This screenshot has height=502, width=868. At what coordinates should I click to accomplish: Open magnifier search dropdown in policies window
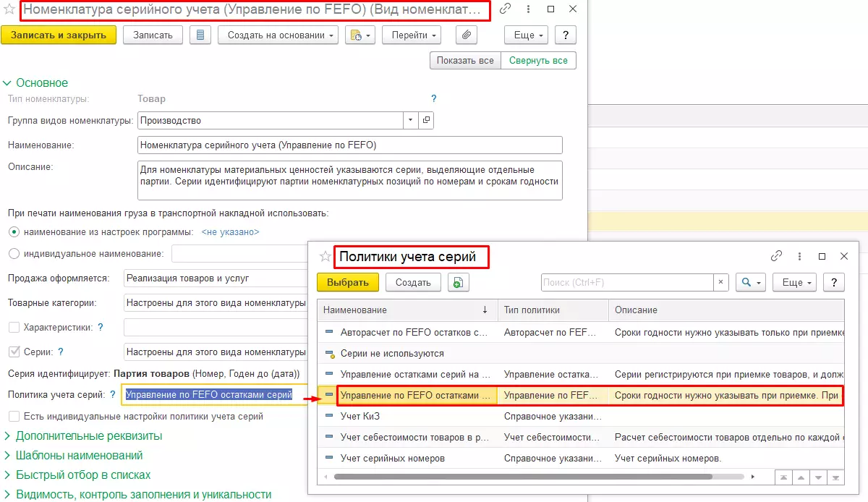click(x=751, y=282)
